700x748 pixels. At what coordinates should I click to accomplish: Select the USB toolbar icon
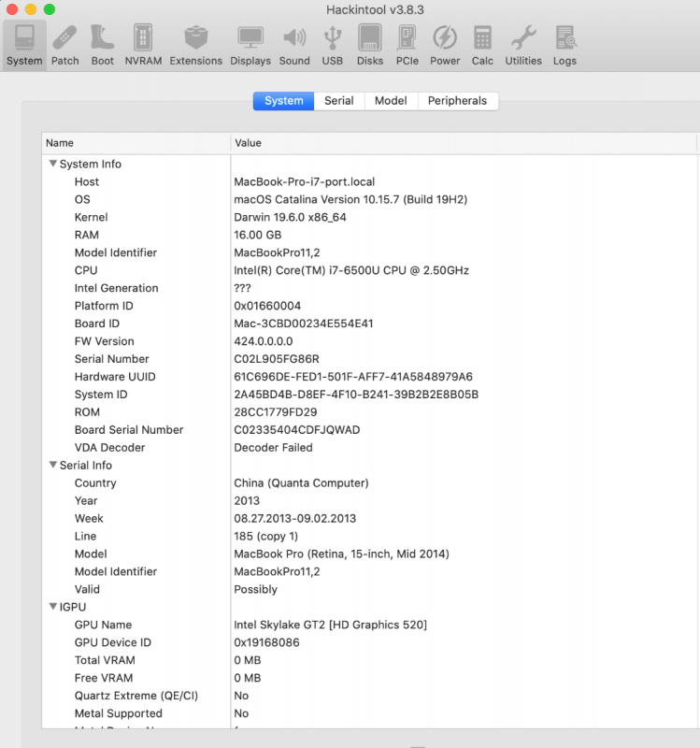click(333, 45)
